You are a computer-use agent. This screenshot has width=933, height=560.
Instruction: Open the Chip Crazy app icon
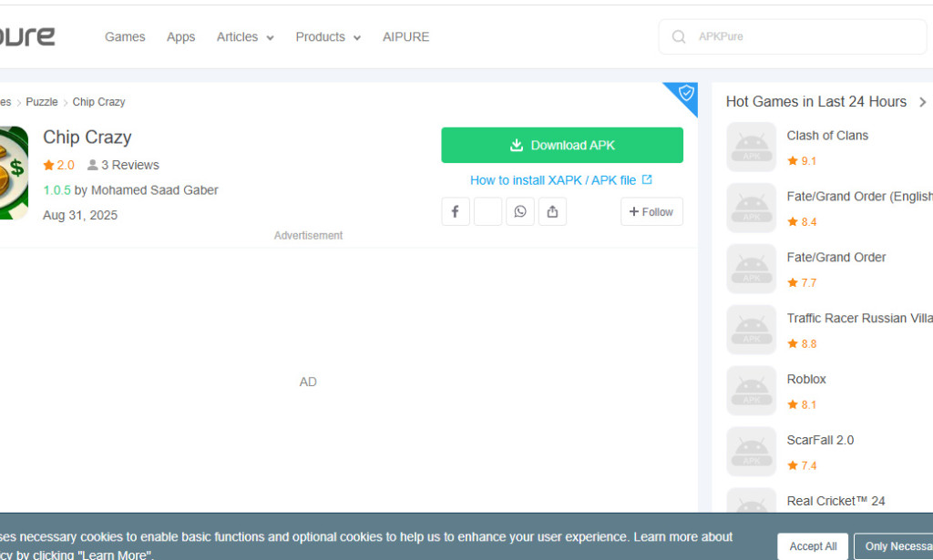click(x=13, y=173)
